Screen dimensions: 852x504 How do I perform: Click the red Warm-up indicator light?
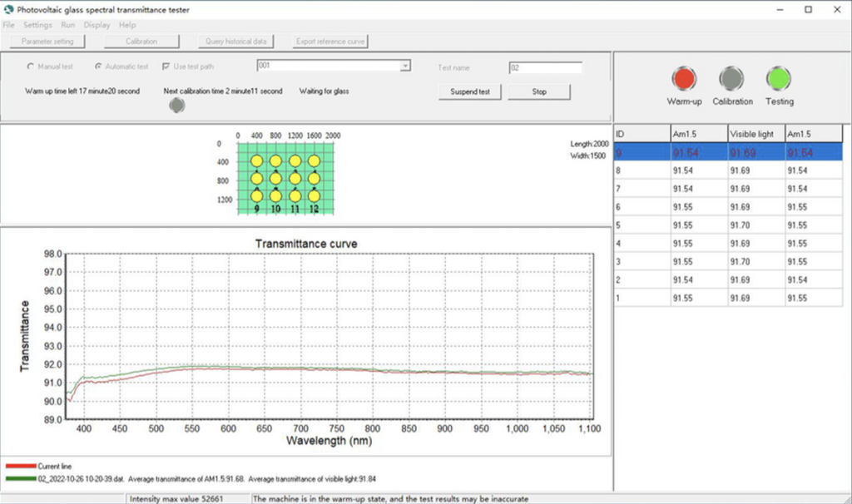click(x=684, y=79)
